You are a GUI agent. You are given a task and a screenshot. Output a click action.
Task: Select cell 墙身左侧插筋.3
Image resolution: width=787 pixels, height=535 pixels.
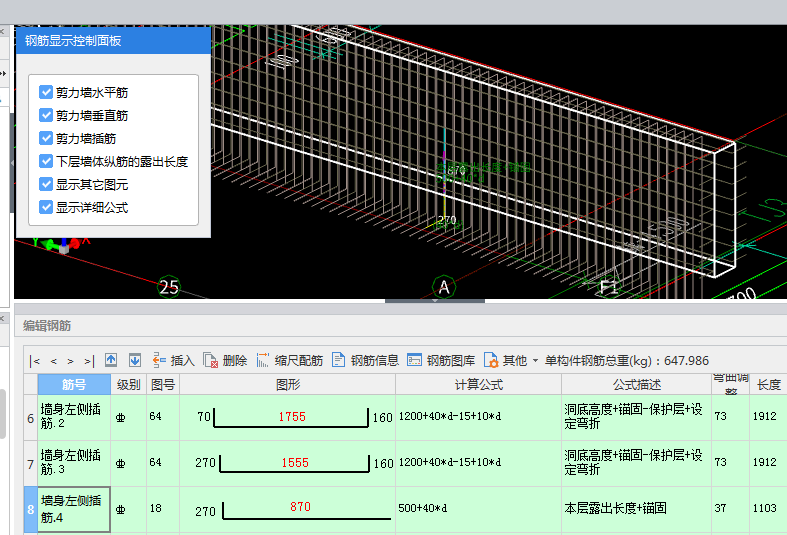click(x=74, y=463)
